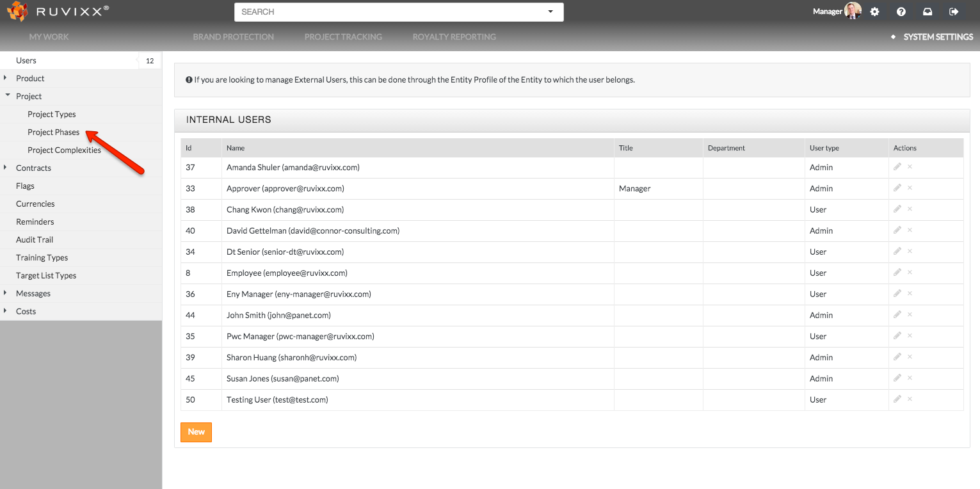Click the edit pencil for Amanda Shuler

pos(897,167)
